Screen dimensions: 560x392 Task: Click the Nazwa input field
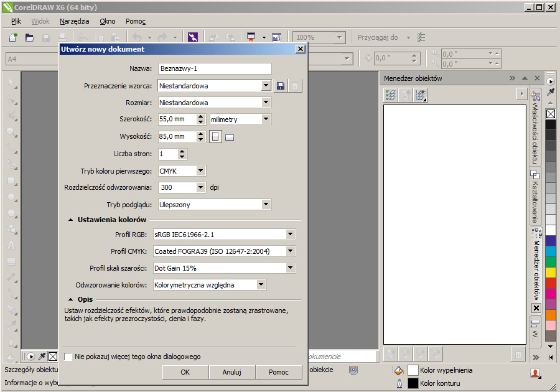[215, 68]
